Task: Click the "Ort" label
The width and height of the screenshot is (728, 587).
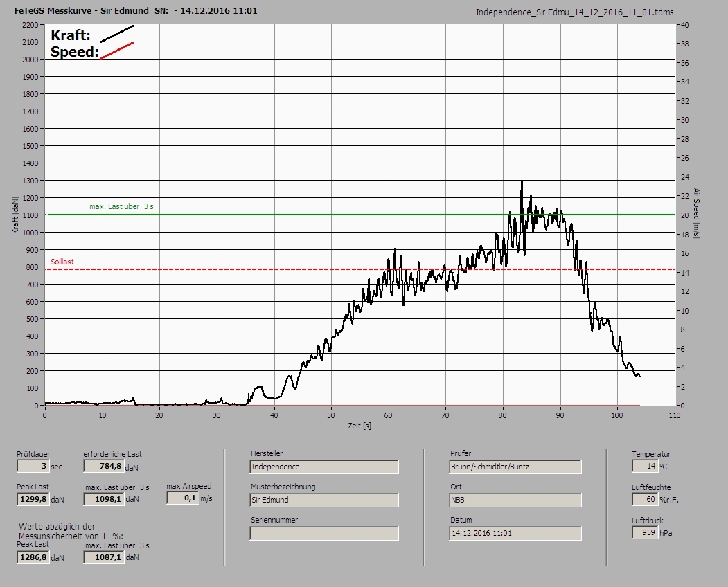Action: (456, 487)
